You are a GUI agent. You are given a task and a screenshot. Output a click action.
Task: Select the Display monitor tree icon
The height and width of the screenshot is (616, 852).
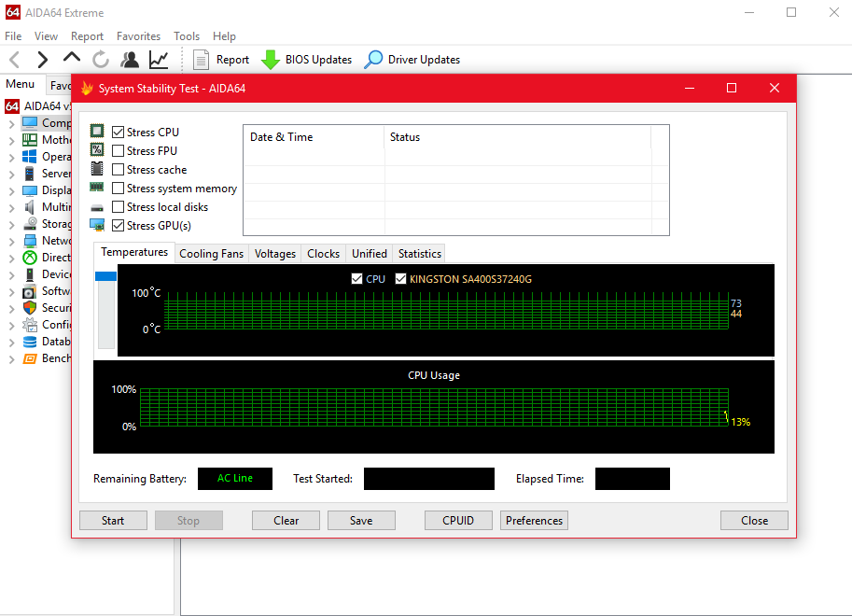point(30,190)
